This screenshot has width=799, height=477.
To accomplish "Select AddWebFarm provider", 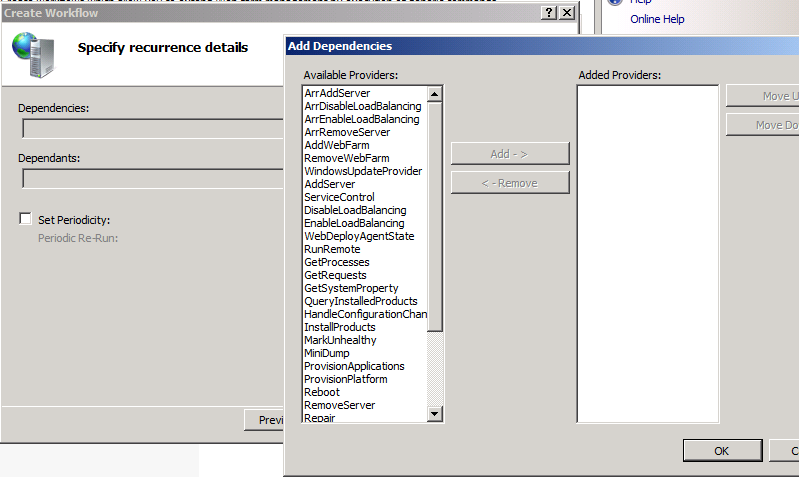I will point(337,145).
